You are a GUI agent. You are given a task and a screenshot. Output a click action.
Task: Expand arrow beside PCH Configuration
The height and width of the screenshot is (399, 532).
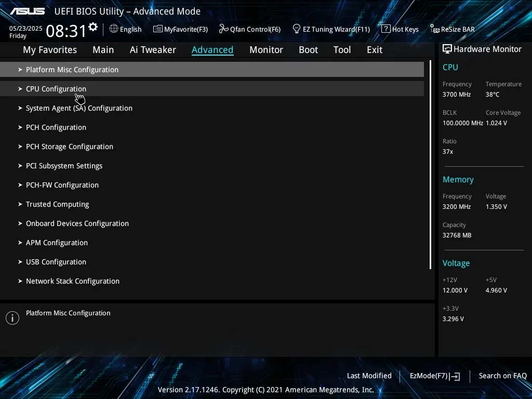[x=20, y=127]
